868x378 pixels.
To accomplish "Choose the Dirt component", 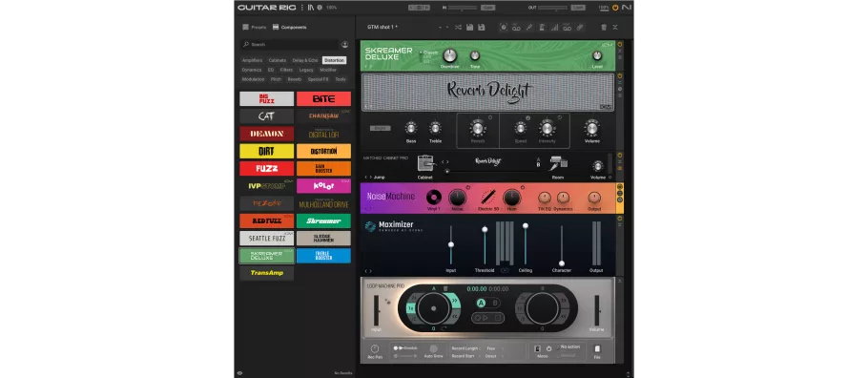I will pyautogui.click(x=267, y=151).
